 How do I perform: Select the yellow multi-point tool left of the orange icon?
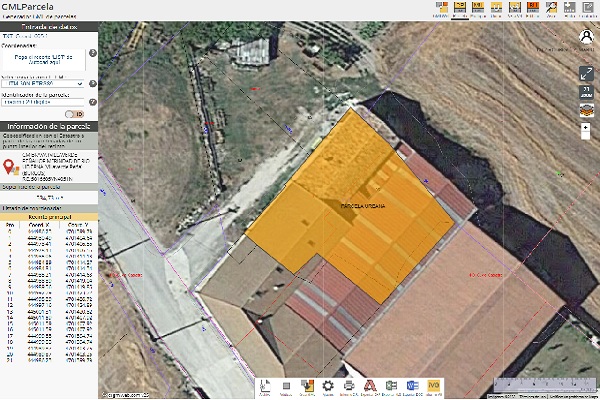[514, 8]
